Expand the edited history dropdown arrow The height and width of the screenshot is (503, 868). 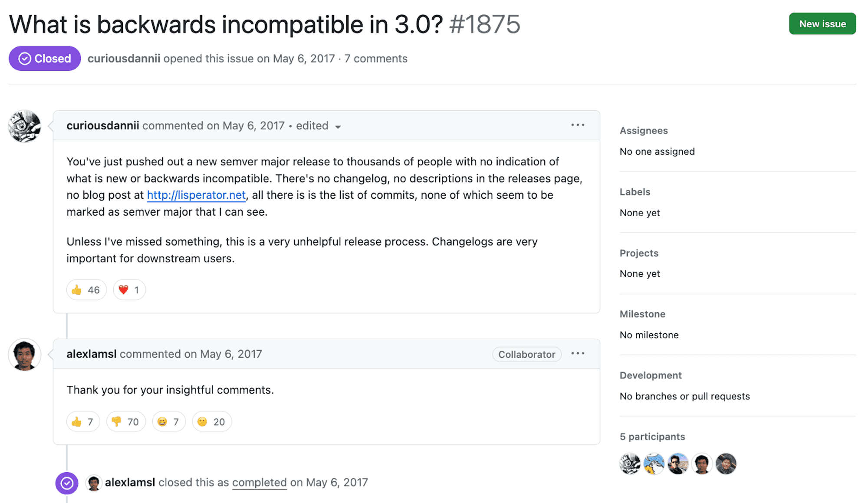(x=338, y=127)
